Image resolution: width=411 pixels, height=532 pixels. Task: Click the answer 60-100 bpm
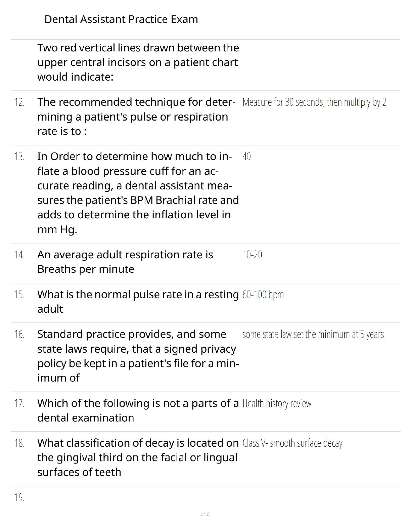(263, 295)
